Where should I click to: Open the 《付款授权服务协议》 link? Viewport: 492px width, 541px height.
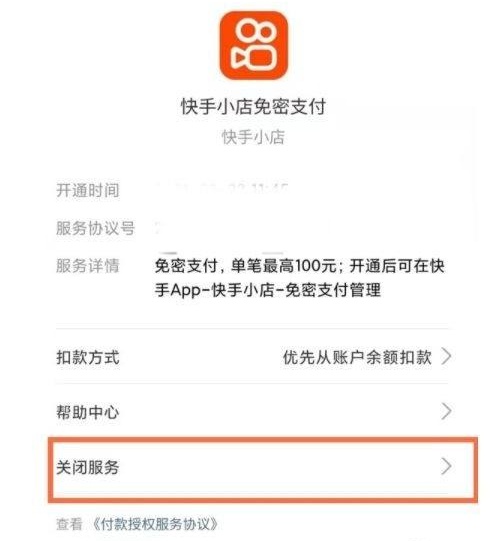click(155, 524)
